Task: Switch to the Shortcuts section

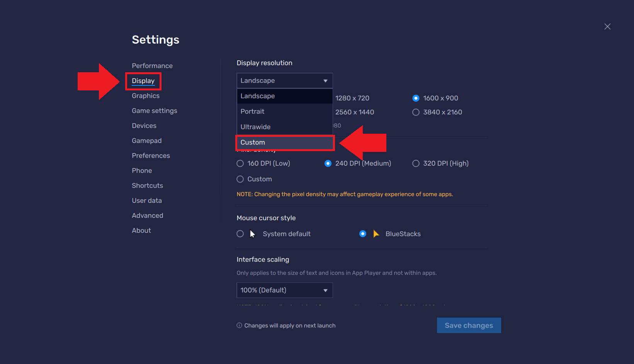Action: pyautogui.click(x=147, y=185)
